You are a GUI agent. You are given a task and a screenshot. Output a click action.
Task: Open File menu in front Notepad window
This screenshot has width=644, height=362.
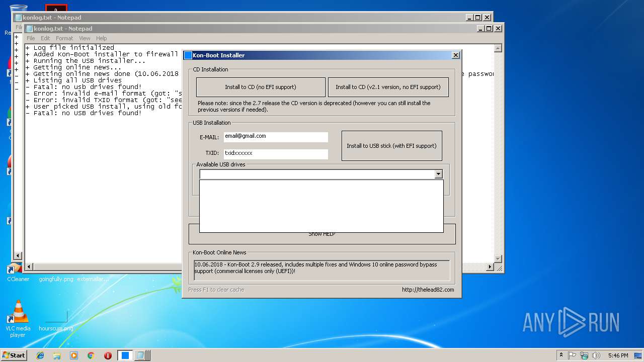[x=31, y=38]
